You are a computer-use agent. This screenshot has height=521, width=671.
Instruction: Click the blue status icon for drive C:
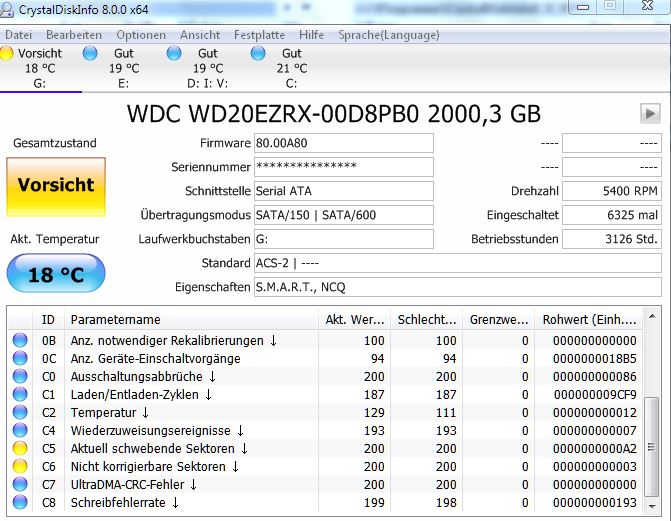coord(258,54)
